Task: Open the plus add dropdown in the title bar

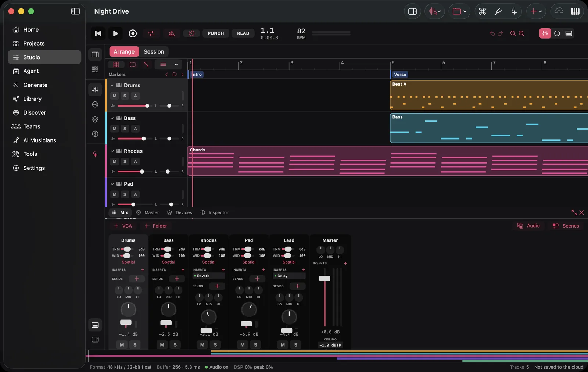Action: [536, 11]
